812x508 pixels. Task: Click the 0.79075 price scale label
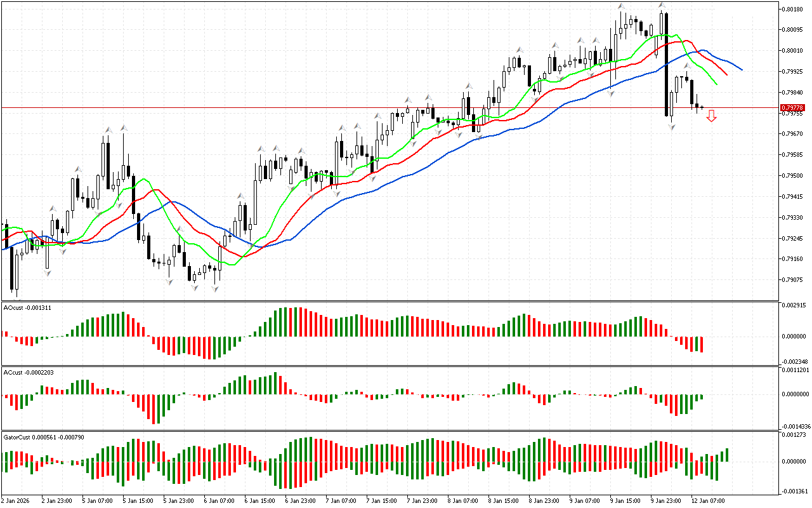[792, 279]
